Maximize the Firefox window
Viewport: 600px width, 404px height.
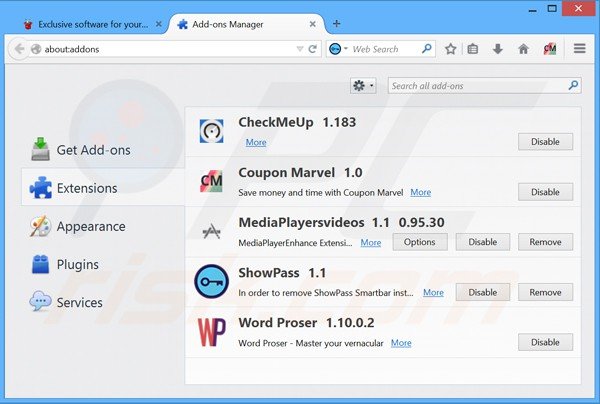pyautogui.click(x=552, y=8)
